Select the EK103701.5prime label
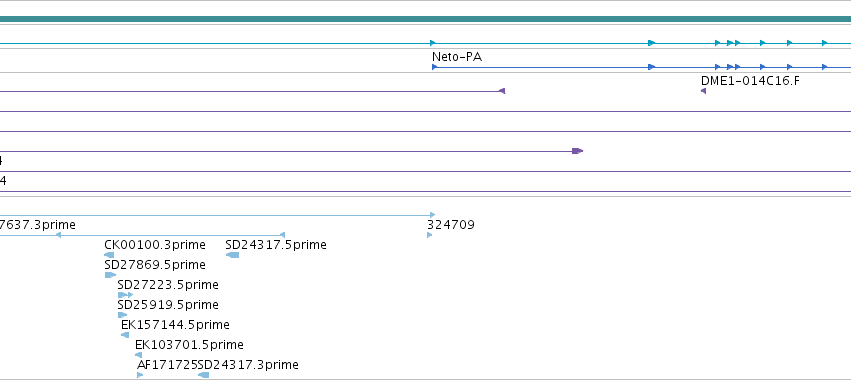 pos(189,345)
